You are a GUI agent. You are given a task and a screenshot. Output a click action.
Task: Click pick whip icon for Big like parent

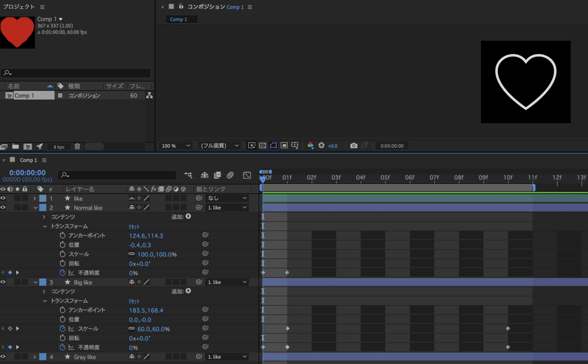199,282
